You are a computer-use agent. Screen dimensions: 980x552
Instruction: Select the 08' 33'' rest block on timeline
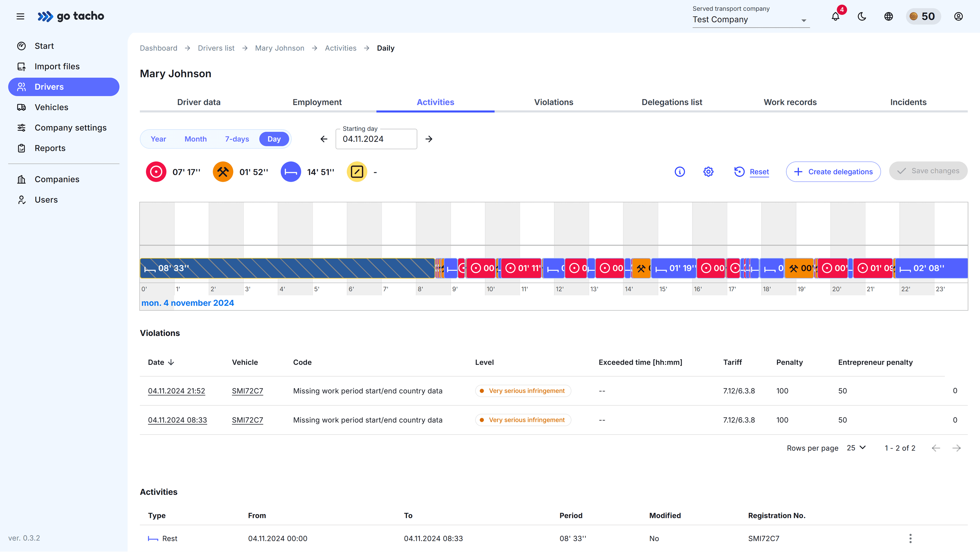pyautogui.click(x=287, y=268)
